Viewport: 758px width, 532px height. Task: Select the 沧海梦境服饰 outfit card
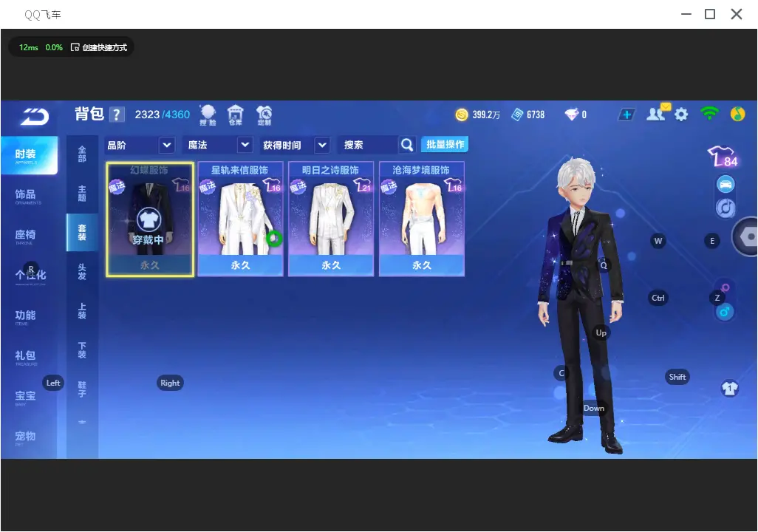[x=422, y=219]
